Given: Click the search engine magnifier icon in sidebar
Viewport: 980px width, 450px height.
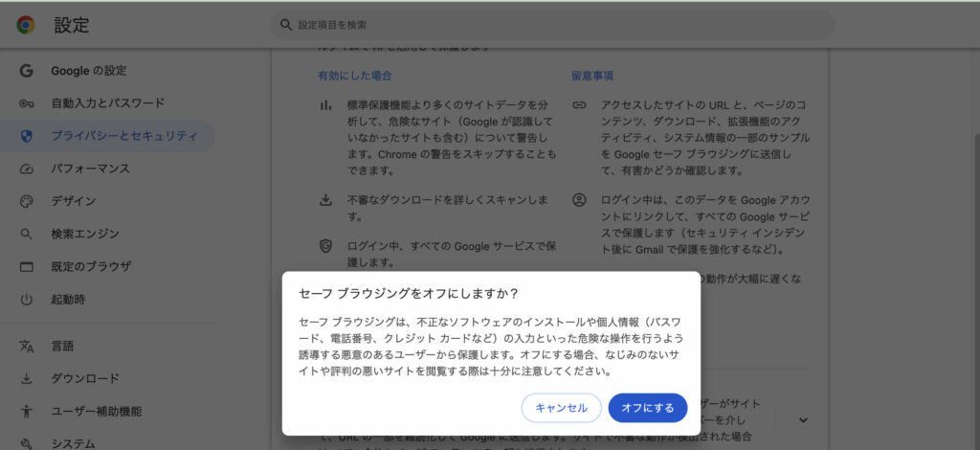Looking at the screenshot, I should (x=26, y=235).
